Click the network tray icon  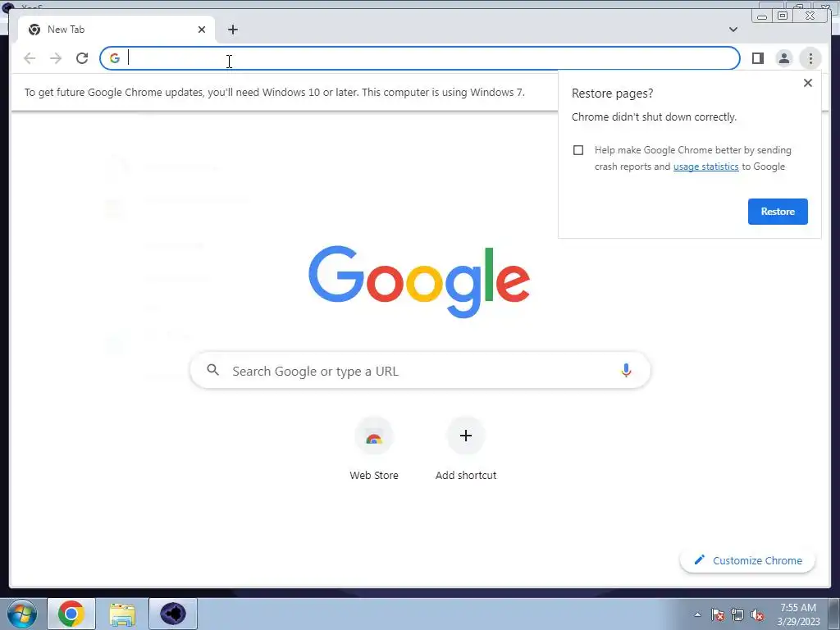737,614
